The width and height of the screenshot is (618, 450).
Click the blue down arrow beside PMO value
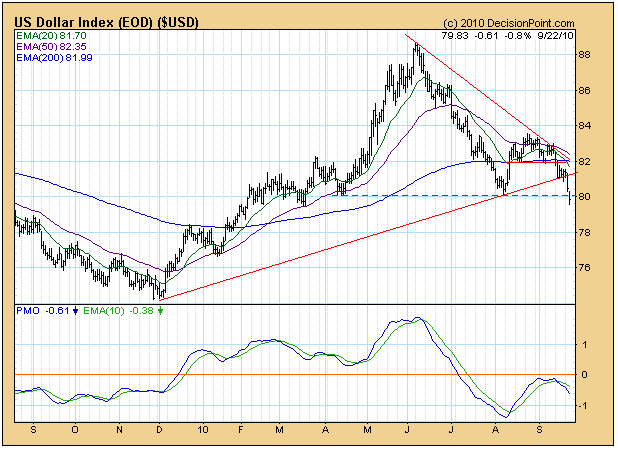[75, 311]
